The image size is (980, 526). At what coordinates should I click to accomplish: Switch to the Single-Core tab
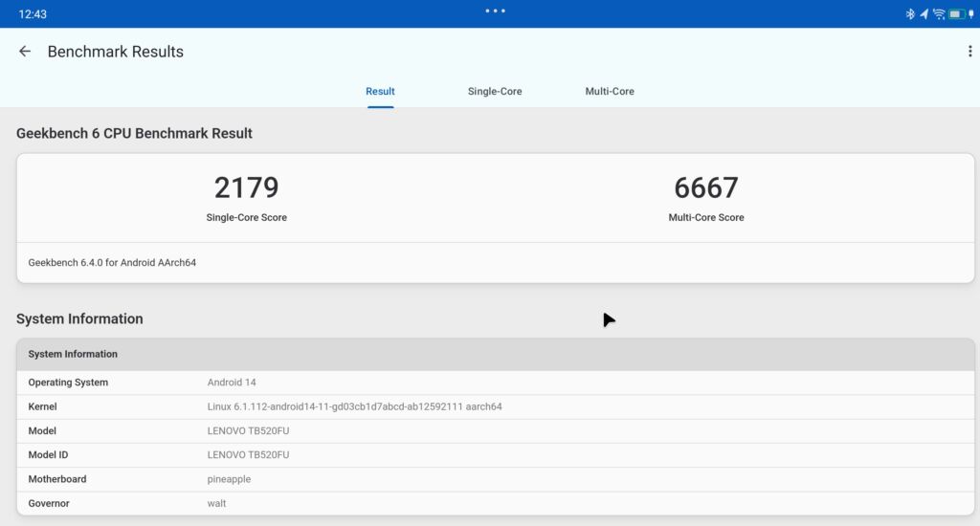[495, 91]
